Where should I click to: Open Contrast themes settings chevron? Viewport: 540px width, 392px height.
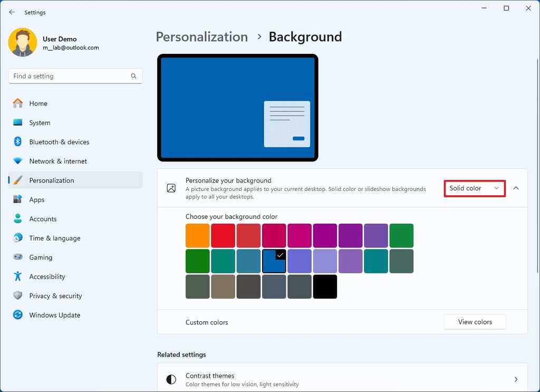click(x=516, y=379)
